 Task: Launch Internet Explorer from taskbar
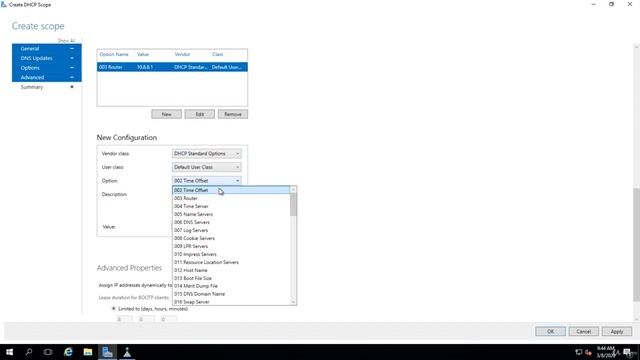pos(68,352)
